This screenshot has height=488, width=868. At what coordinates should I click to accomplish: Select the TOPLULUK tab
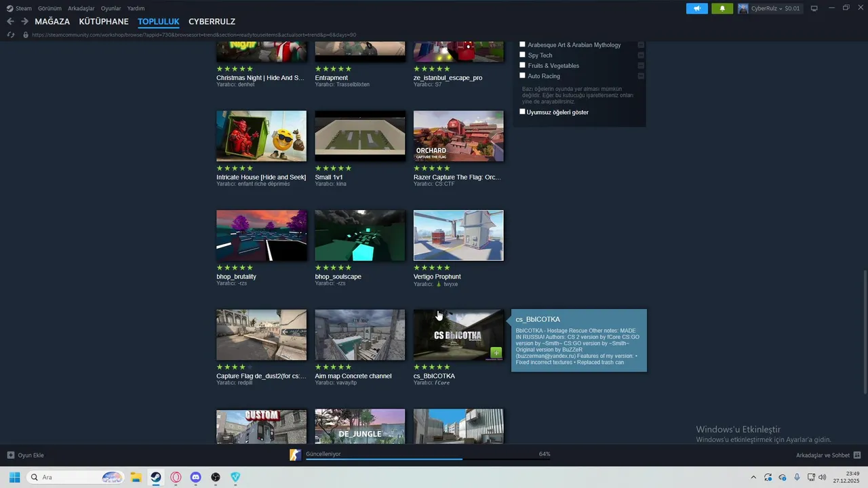(x=159, y=22)
